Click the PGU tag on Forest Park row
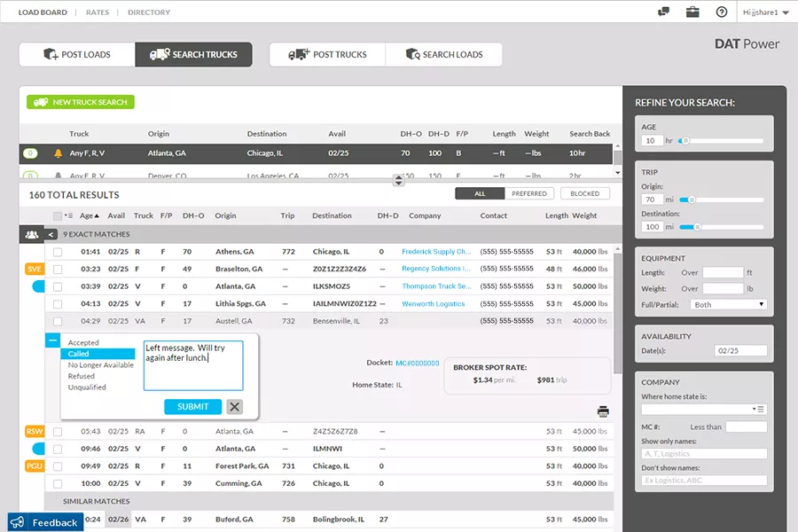 35,465
